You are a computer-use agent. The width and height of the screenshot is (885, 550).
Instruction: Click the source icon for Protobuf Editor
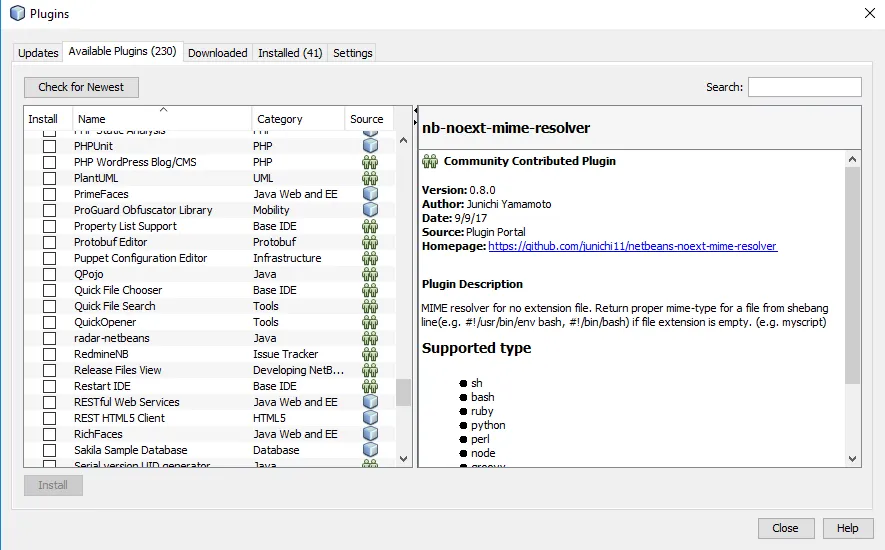(370, 242)
